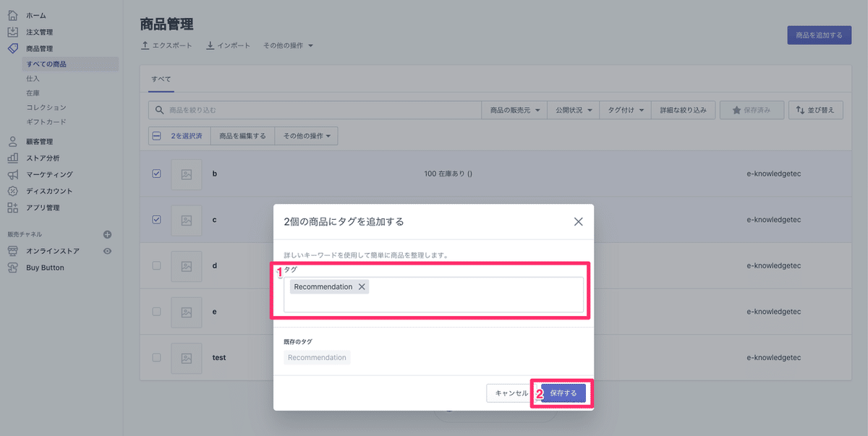Screen dimensions: 868x436
Task: Click インポート link
Action: tap(228, 46)
